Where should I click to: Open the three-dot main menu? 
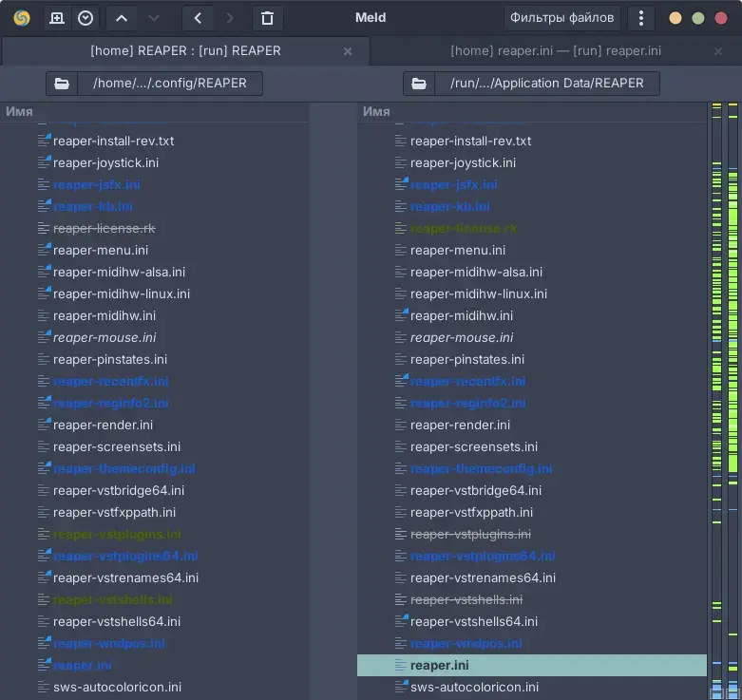(x=641, y=18)
